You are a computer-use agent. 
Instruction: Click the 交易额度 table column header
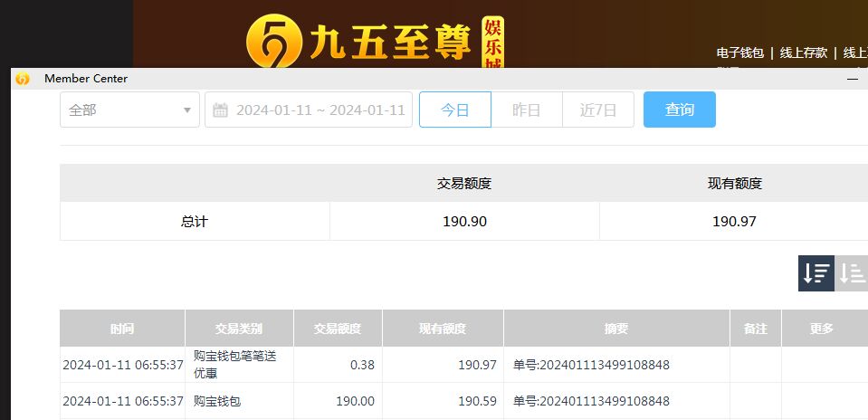[x=338, y=329]
